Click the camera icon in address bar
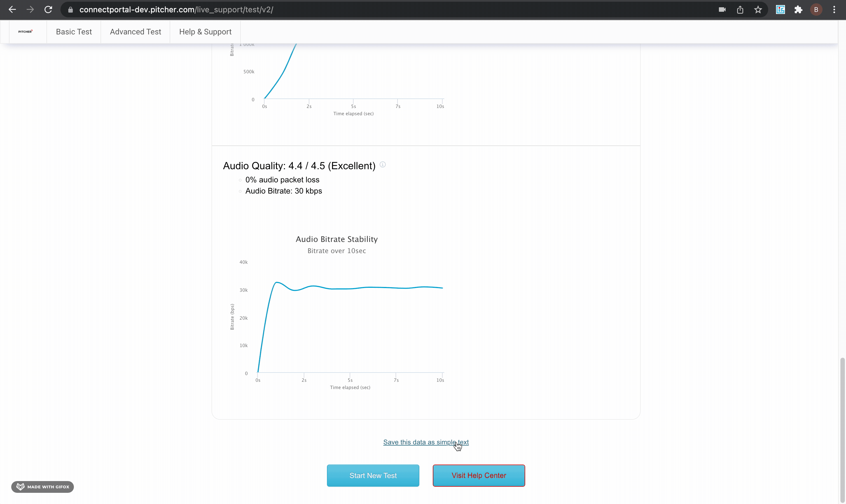This screenshot has width=846, height=504. point(722,10)
